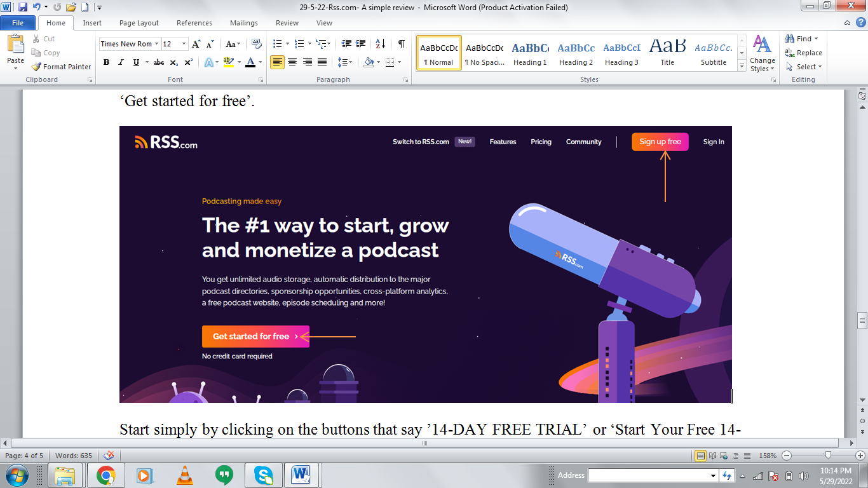Decrease the paragraph indent

[x=346, y=44]
